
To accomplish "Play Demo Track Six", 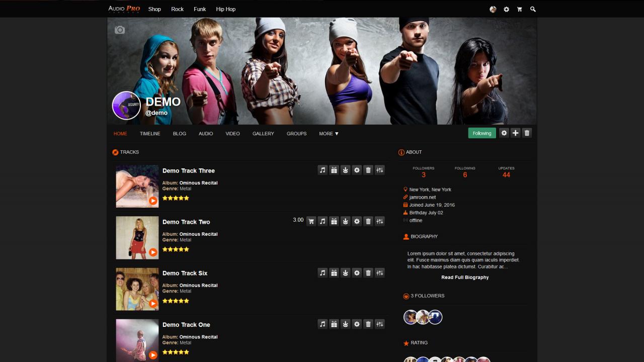I will click(x=153, y=303).
